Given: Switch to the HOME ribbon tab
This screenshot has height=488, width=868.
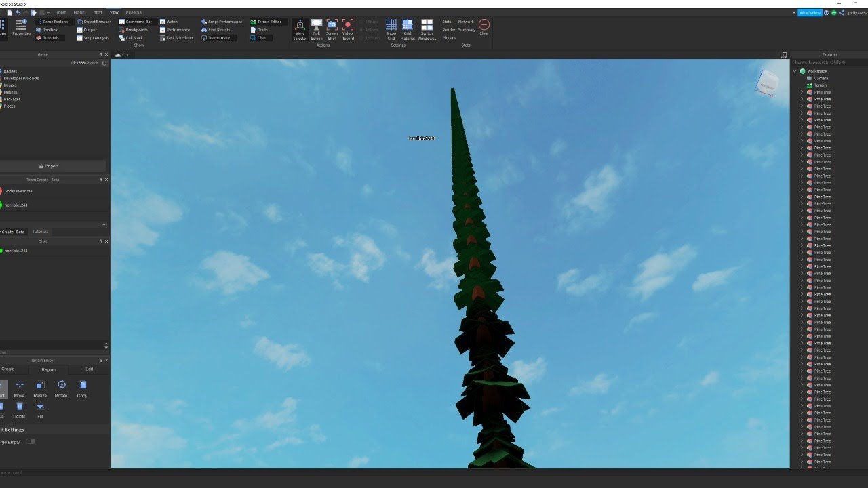Looking at the screenshot, I should pos(61,12).
